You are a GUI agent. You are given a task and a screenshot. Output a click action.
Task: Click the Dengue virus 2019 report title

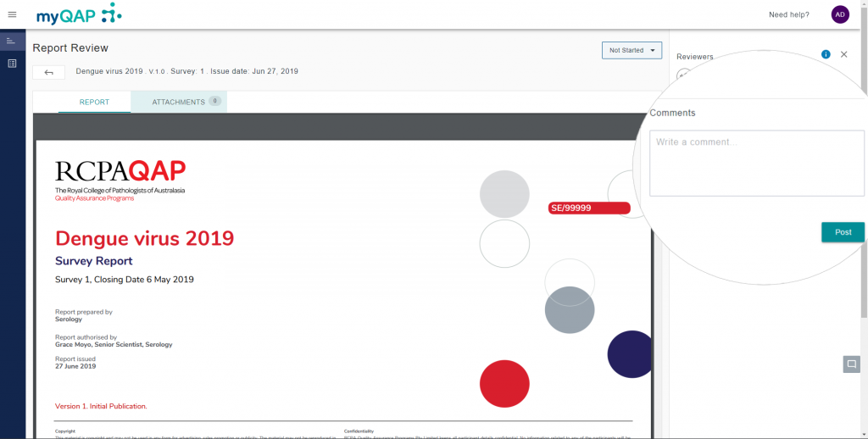pyautogui.click(x=144, y=238)
